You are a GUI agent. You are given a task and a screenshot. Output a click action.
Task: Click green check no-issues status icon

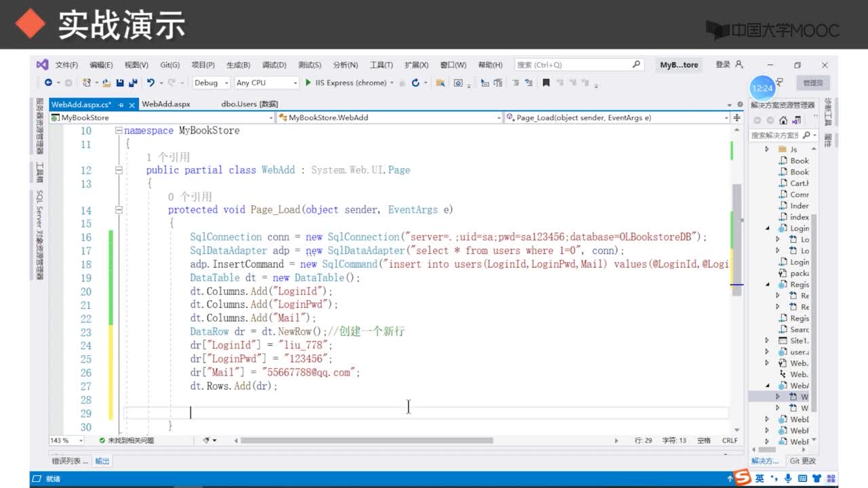[x=102, y=441]
